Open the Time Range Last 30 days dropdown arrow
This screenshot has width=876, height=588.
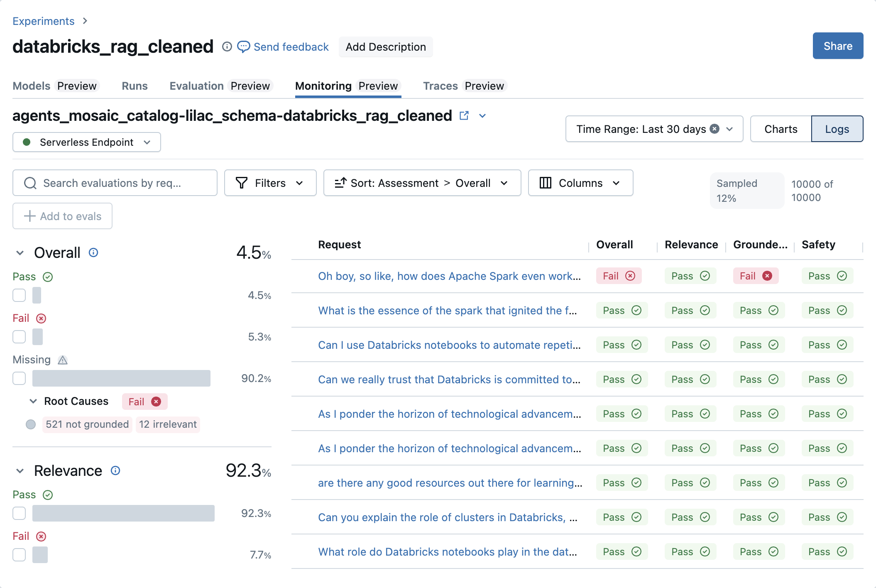tap(729, 129)
